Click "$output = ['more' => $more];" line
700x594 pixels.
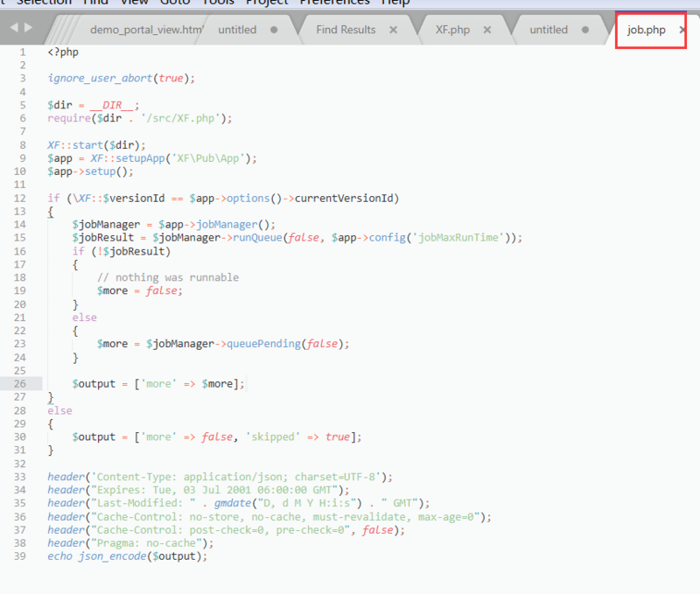click(x=158, y=384)
